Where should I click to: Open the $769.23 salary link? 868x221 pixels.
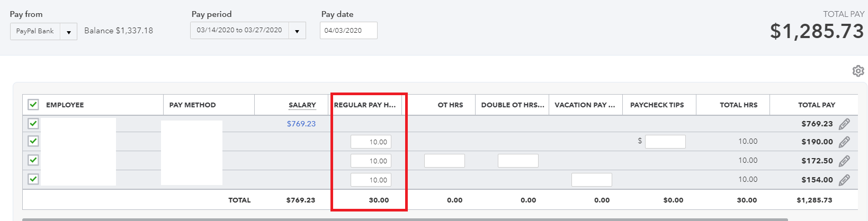click(301, 124)
